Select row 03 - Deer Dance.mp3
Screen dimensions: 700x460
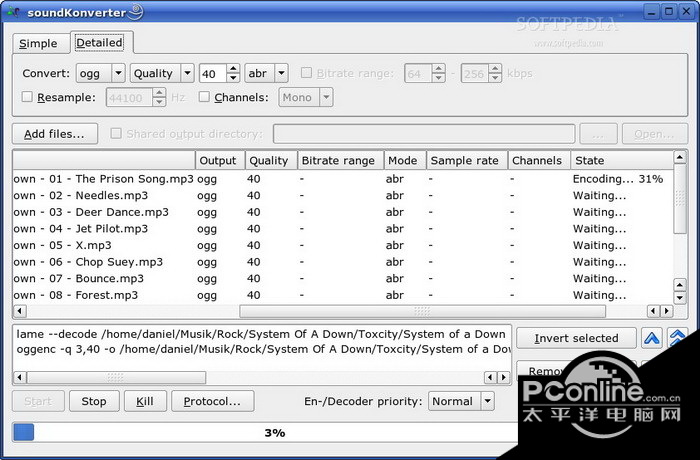(343, 212)
